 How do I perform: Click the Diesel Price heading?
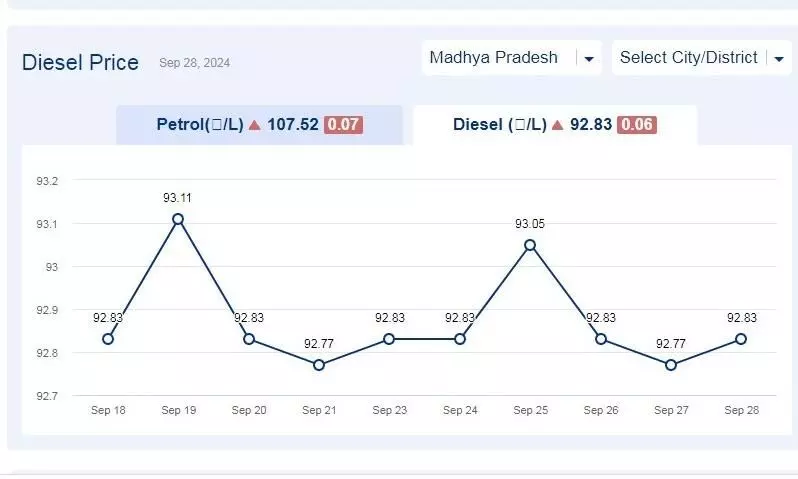(80, 63)
